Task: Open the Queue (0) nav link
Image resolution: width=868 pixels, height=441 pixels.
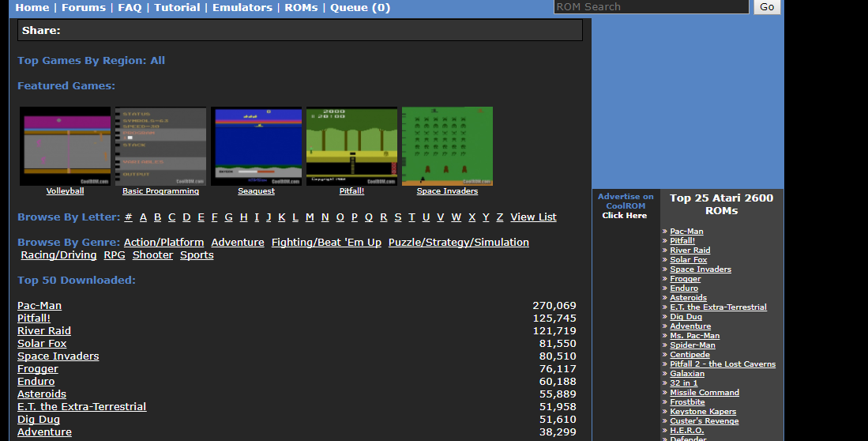Action: [x=360, y=7]
